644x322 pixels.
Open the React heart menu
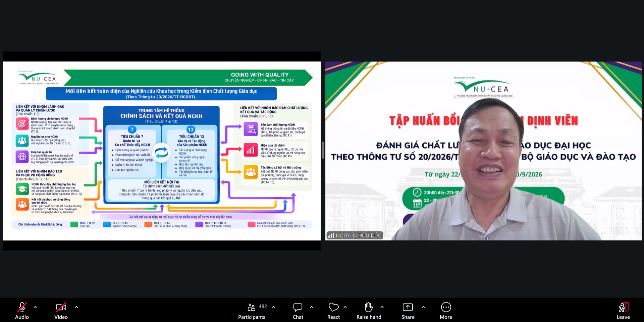(333, 311)
